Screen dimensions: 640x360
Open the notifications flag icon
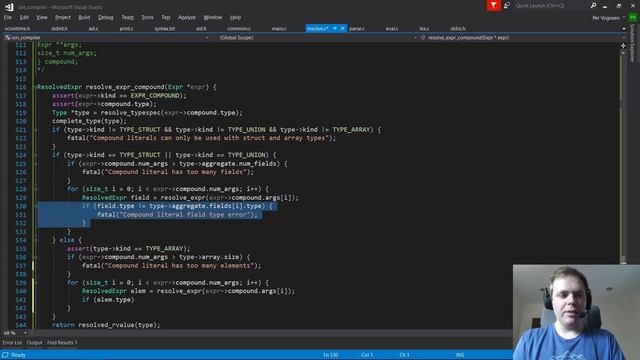(x=493, y=5)
